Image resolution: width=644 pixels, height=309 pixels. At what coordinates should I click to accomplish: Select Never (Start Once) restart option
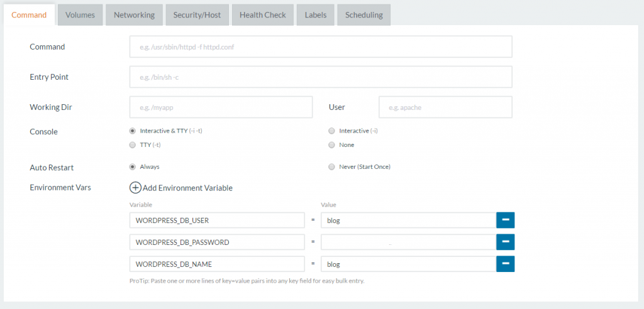coord(331,167)
